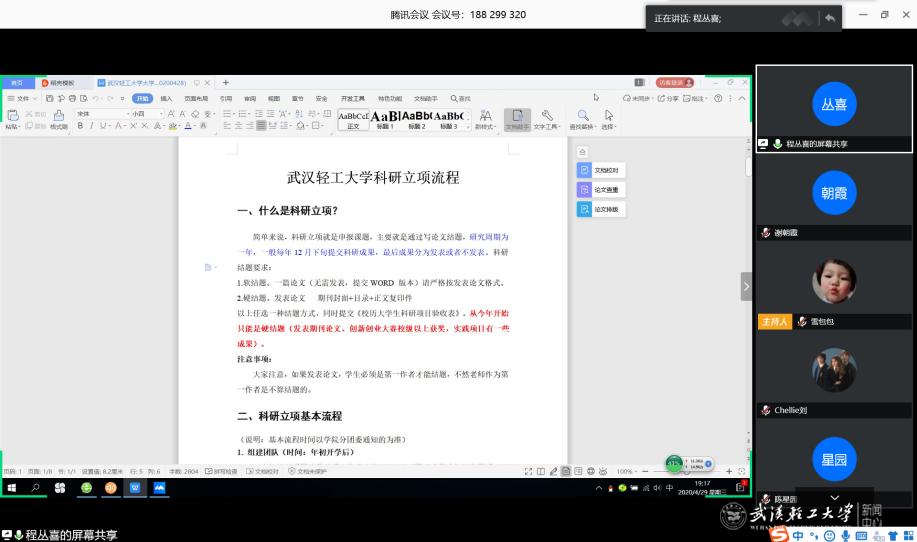Collapse the ribbon with the chevron
The image size is (917, 542).
(x=742, y=98)
